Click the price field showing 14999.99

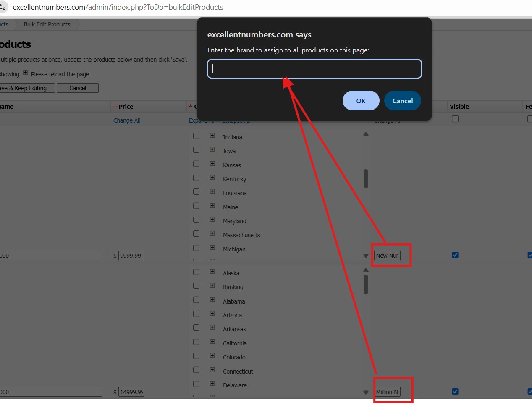[131, 392]
